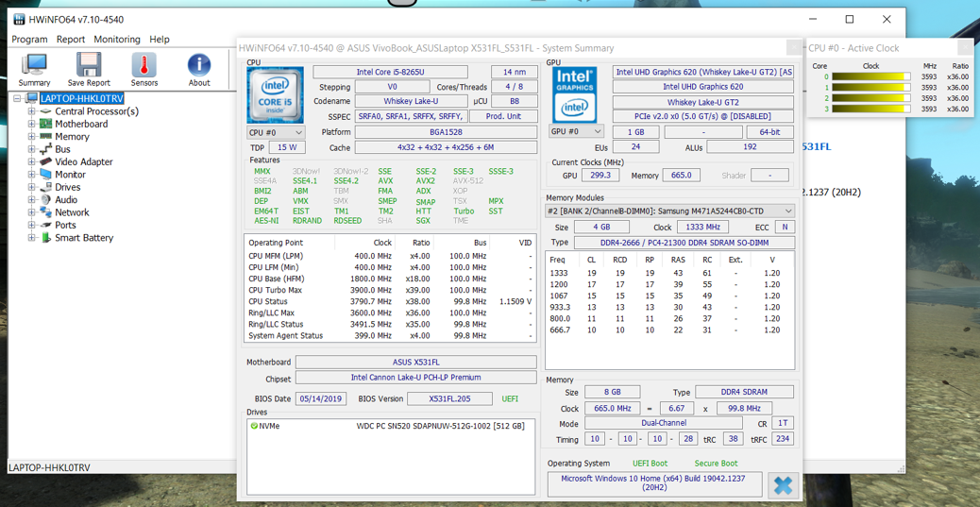Click the Motherboard tree icon
Viewport: 980px width, 507px height.
point(45,124)
